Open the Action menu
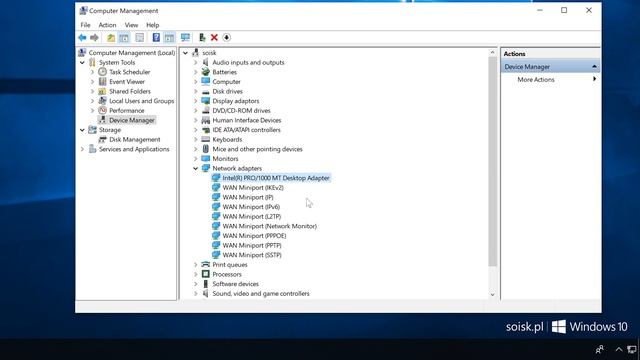 click(x=107, y=25)
